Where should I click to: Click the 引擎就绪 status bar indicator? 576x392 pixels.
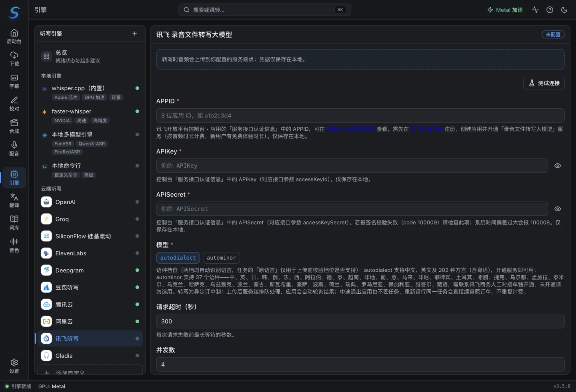coord(18,386)
